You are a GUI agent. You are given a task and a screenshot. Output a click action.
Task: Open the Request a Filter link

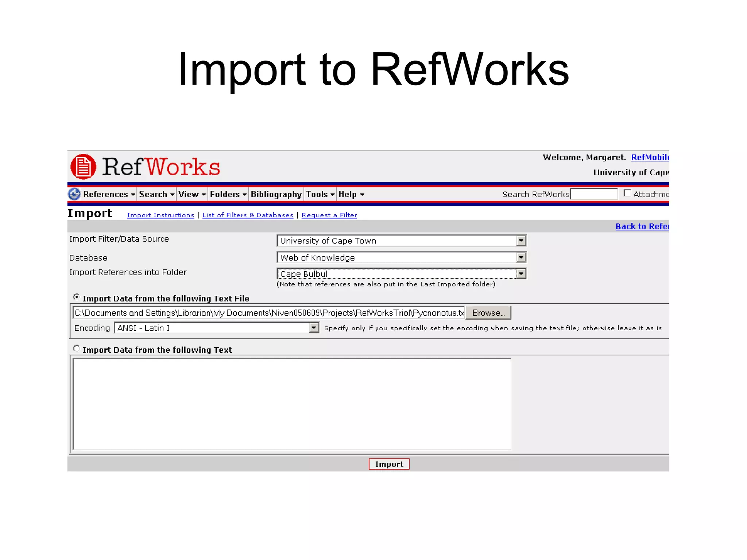pyautogui.click(x=329, y=215)
